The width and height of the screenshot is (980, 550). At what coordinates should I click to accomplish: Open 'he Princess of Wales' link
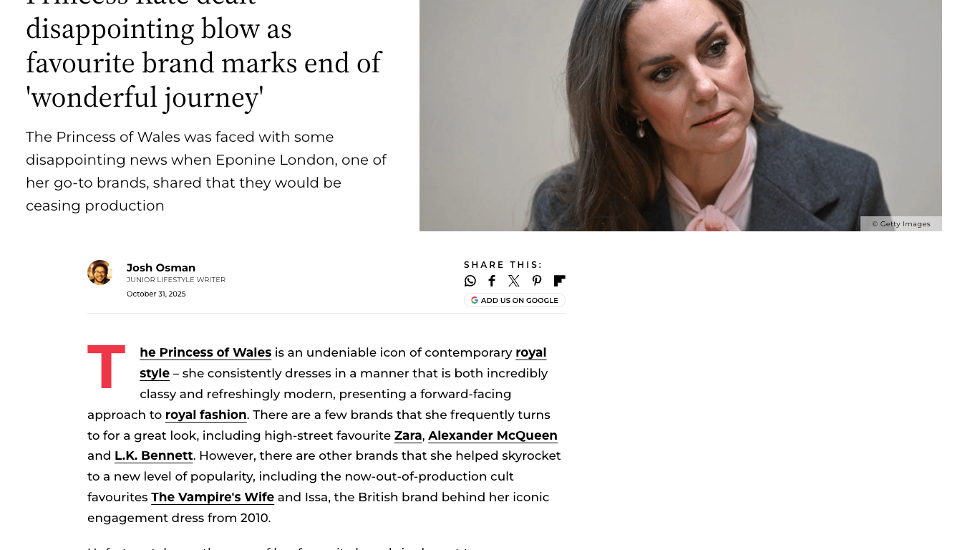point(205,352)
